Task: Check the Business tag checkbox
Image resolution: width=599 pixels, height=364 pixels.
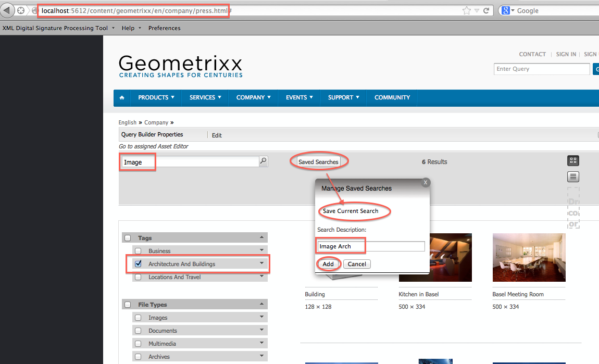Action: pyautogui.click(x=138, y=251)
